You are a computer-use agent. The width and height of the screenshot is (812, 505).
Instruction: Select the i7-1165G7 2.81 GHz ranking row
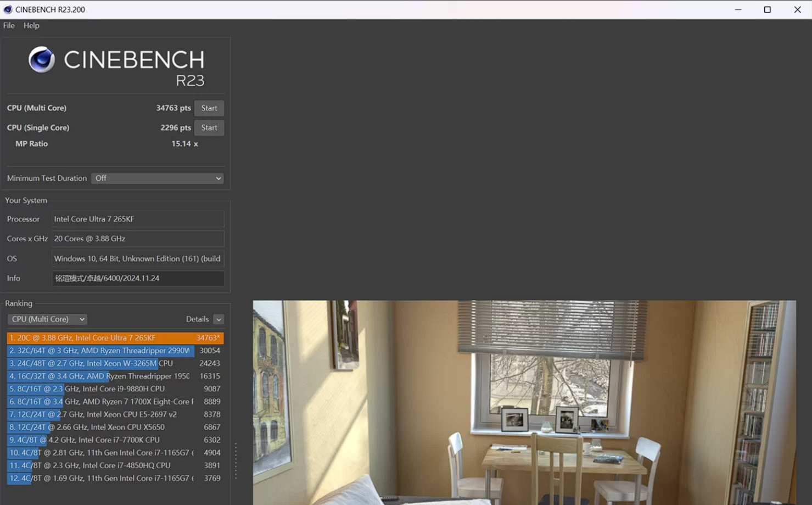coord(115,453)
